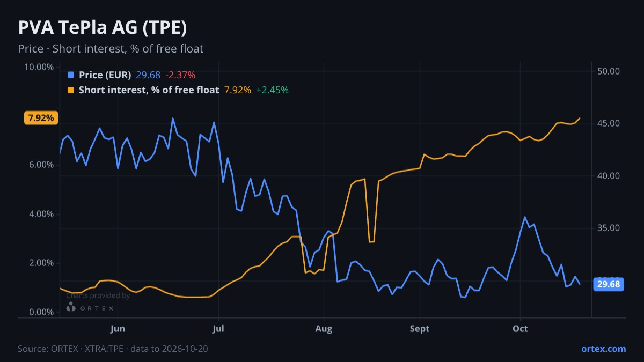
Task: Click the 6.00% left axis label
Action: (x=41, y=165)
